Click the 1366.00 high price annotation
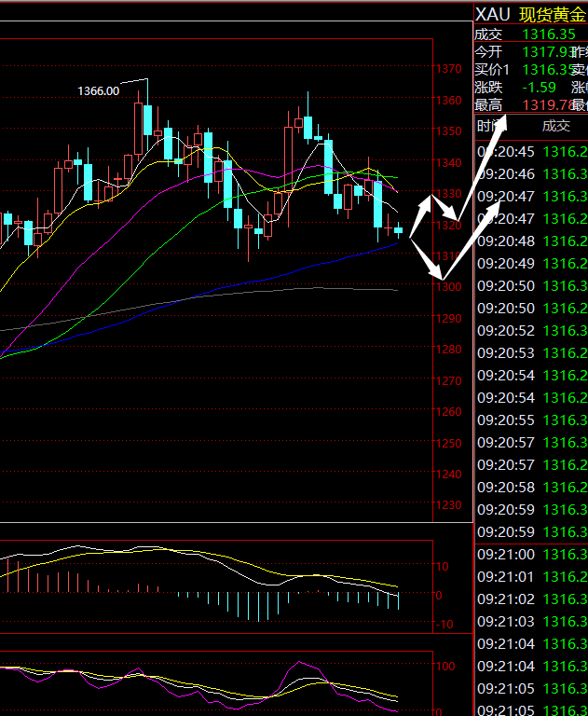588x716 pixels. point(98,90)
